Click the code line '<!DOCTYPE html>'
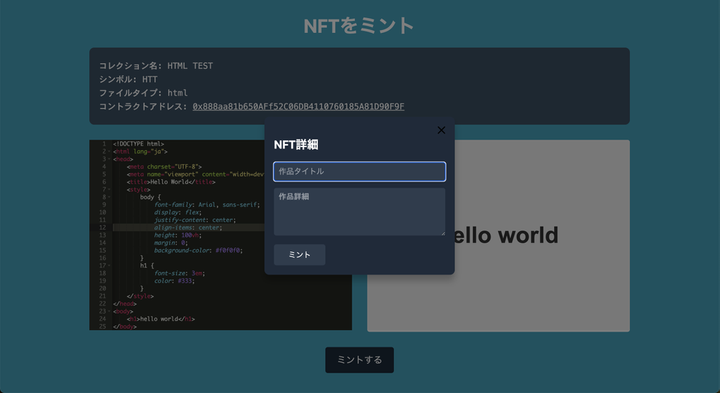Viewport: 720px width, 393px height. click(139, 144)
